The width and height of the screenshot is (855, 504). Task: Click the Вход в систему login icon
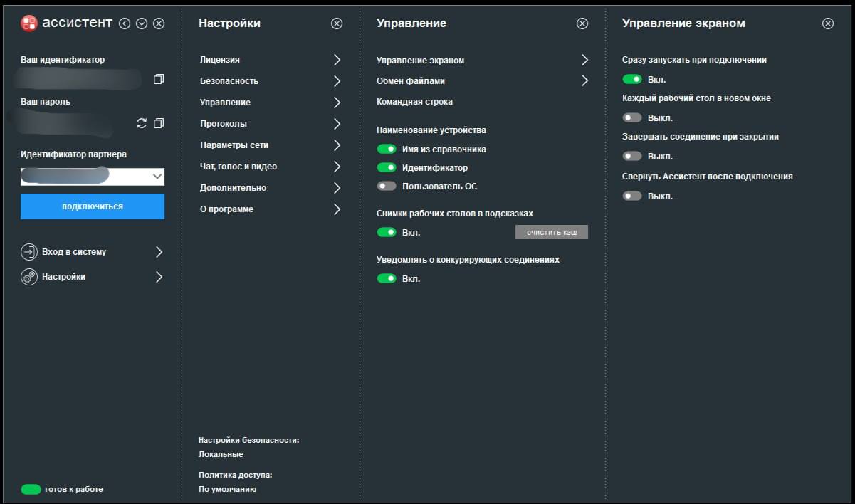[x=29, y=252]
